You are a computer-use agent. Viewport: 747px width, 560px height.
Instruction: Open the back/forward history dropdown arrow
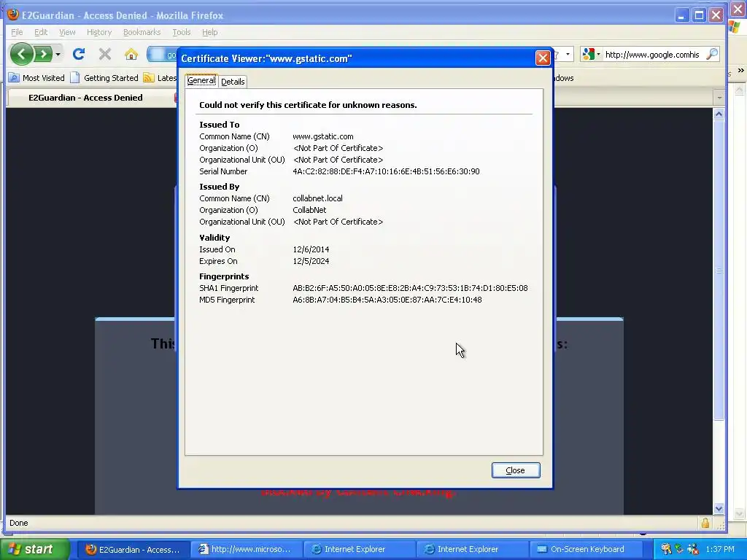point(58,54)
